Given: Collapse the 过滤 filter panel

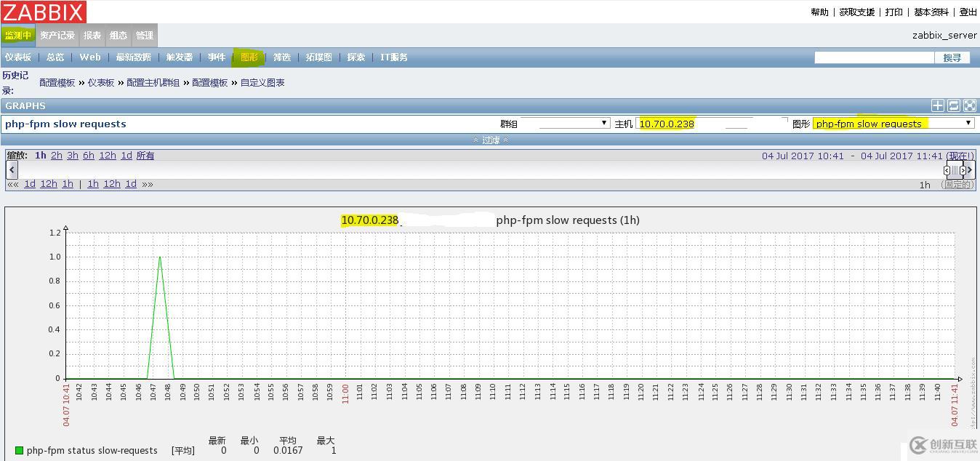Looking at the screenshot, I should [490, 140].
